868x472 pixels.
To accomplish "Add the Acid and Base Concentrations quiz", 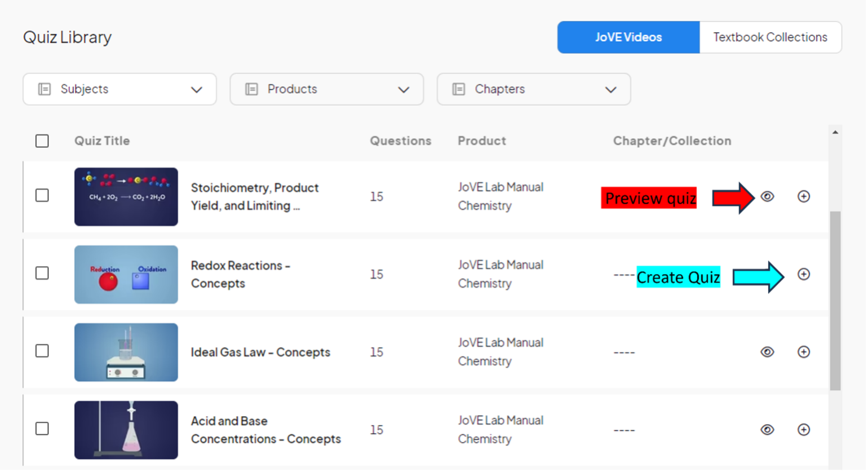I will (804, 430).
